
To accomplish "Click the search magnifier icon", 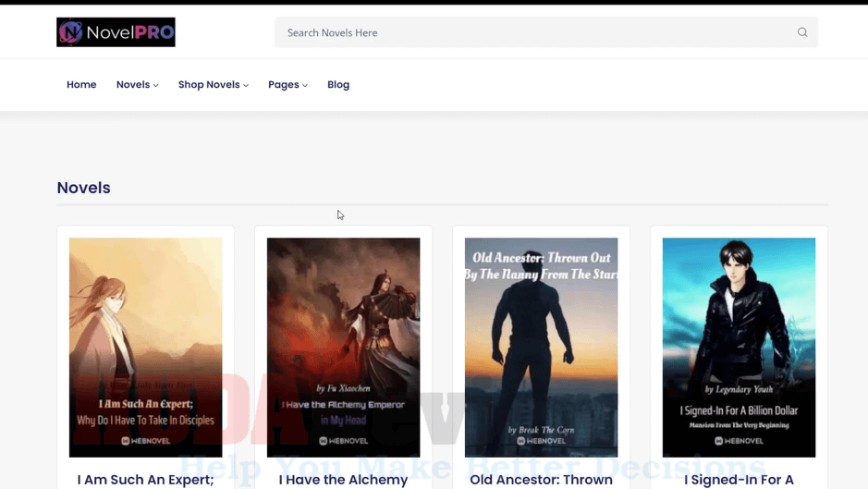I will tap(802, 32).
